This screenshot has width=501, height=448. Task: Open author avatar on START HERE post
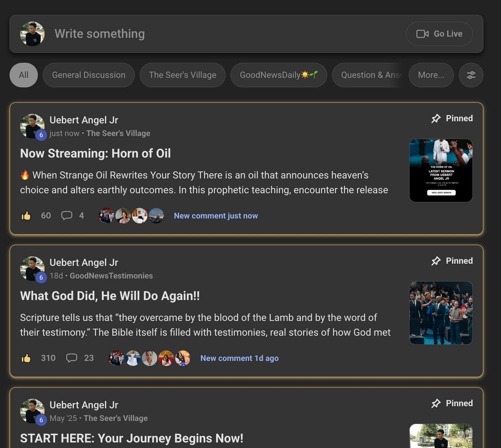32,411
